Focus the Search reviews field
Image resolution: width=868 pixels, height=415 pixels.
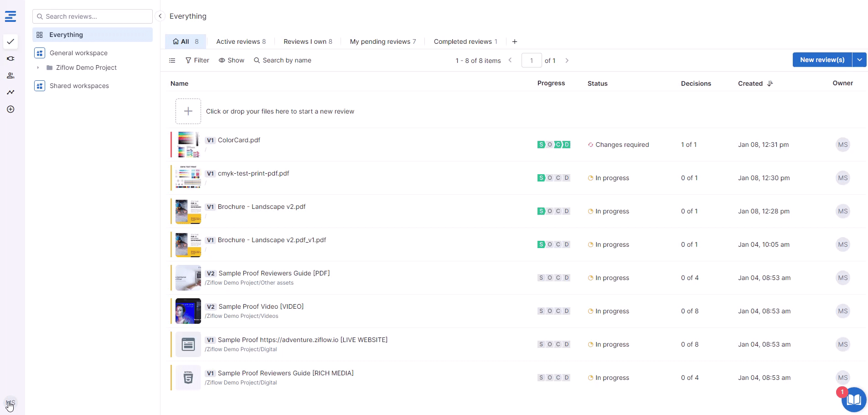pos(93,16)
